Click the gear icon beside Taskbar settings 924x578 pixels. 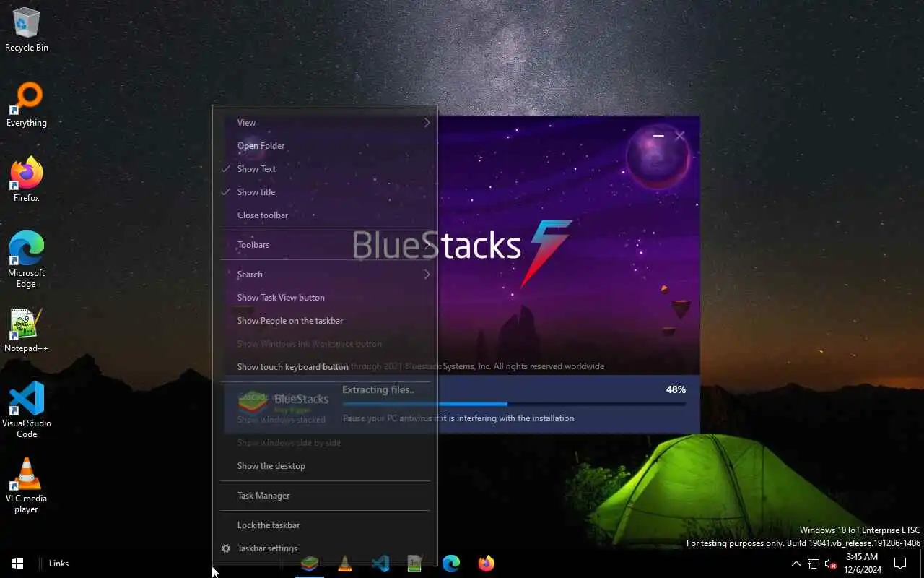click(x=226, y=548)
